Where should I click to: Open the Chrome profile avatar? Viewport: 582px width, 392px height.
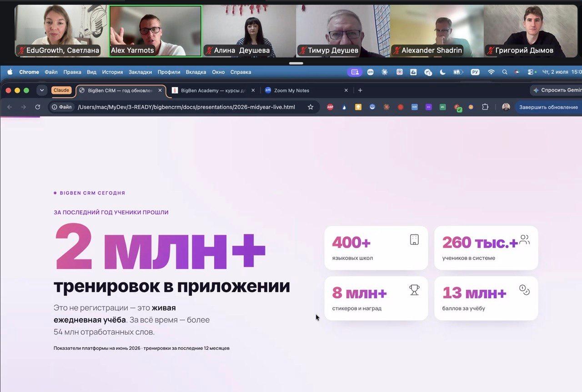506,107
